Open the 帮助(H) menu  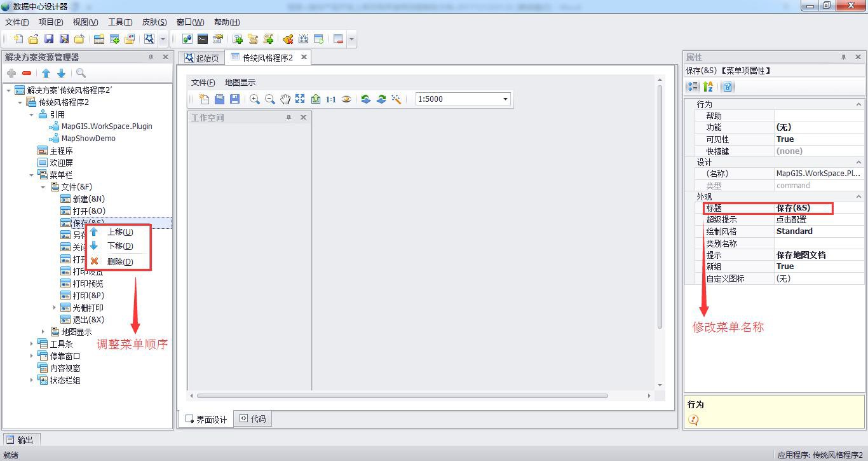click(x=227, y=22)
